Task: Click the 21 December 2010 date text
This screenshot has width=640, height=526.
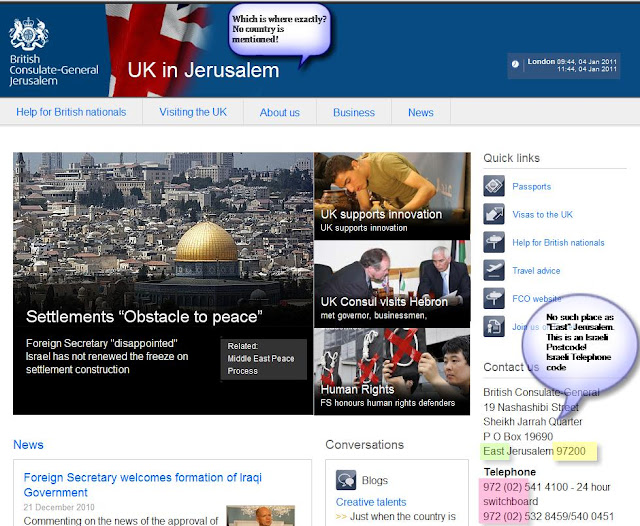Action: coord(59,507)
